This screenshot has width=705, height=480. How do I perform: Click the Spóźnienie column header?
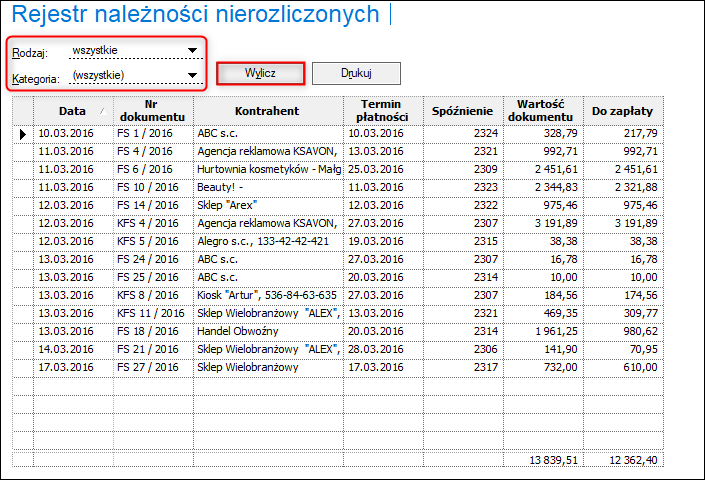463,111
